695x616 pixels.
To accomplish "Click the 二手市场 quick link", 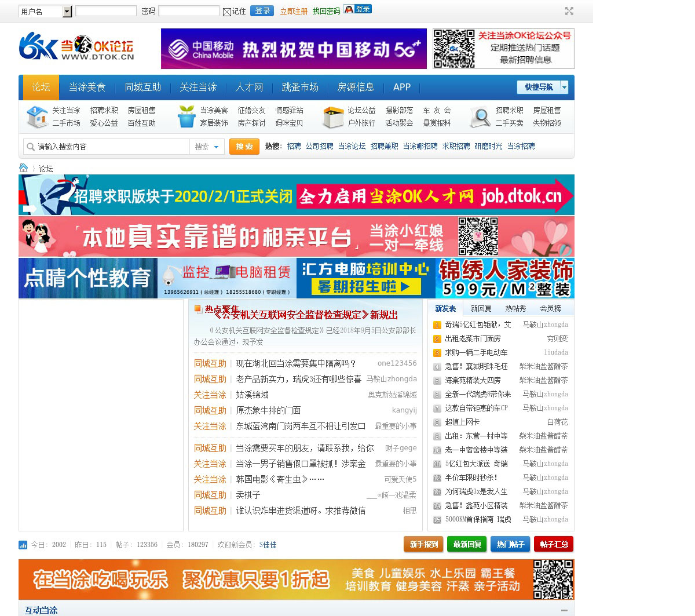I will click(66, 123).
